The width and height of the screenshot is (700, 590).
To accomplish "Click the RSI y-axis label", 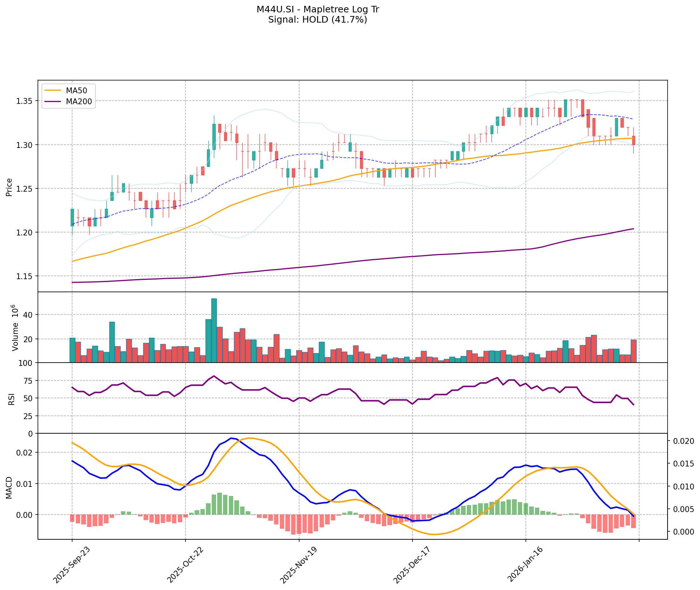I will click(11, 399).
